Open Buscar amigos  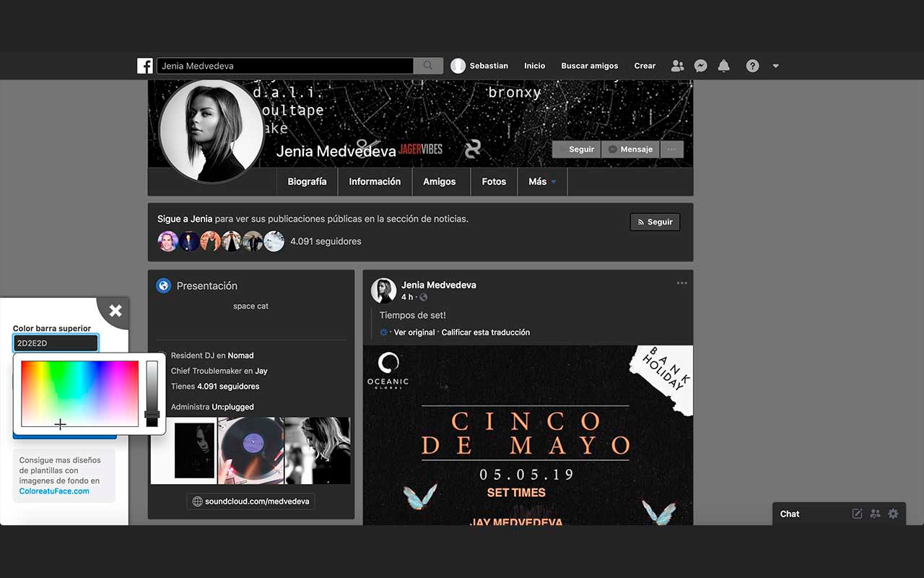[590, 66]
